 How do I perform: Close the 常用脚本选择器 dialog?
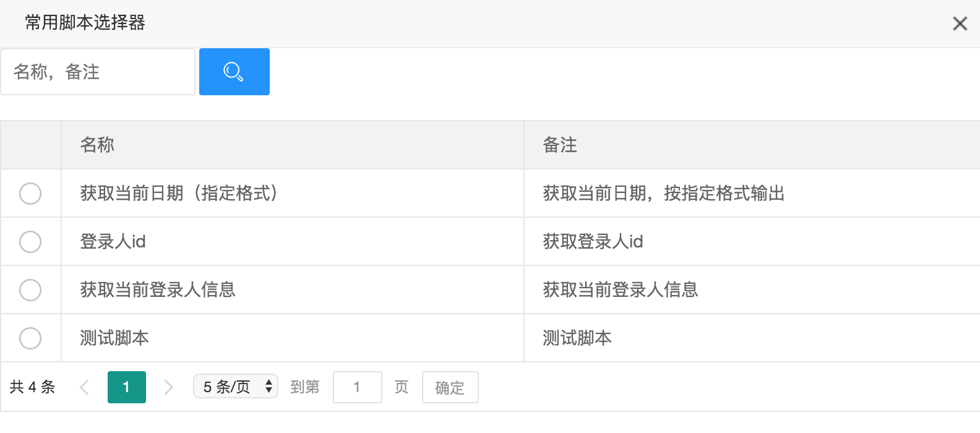[960, 24]
